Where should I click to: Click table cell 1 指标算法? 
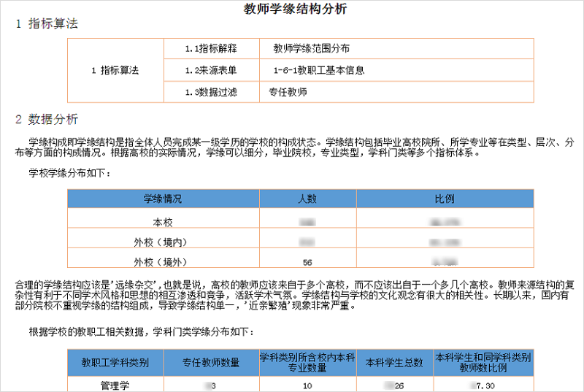(115, 70)
